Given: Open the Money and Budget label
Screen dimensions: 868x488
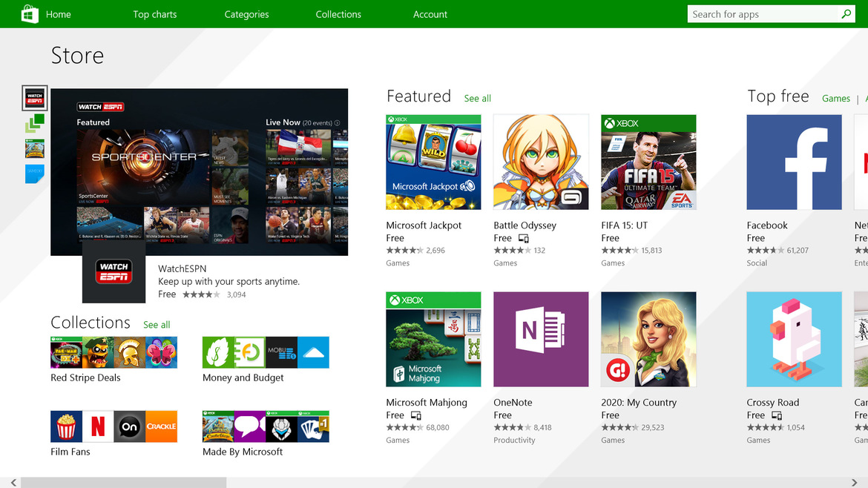Looking at the screenshot, I should (243, 378).
